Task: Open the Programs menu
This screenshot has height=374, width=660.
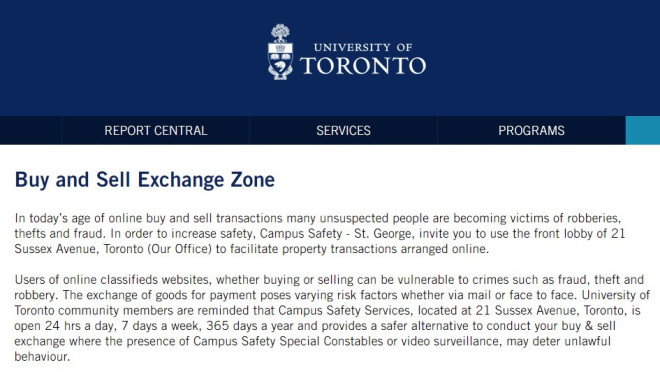Action: point(531,130)
